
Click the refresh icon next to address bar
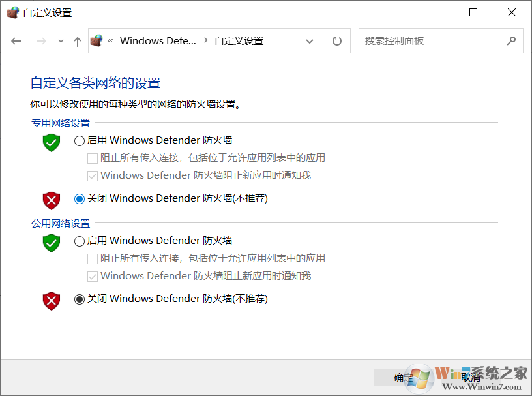(x=336, y=40)
